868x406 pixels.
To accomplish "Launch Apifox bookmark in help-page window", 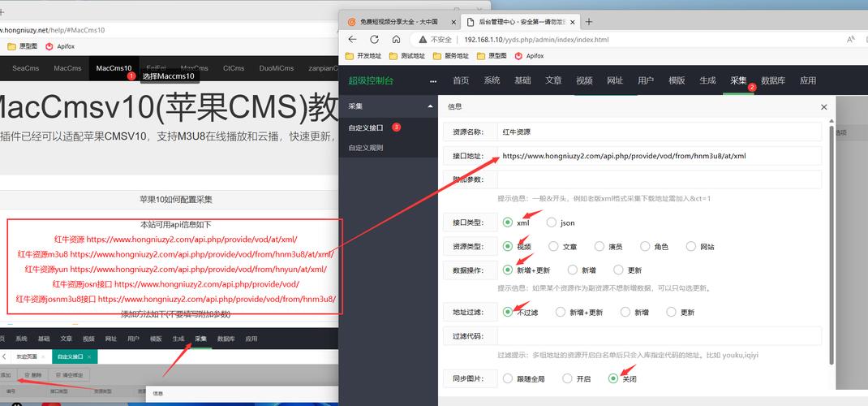I will tap(60, 46).
